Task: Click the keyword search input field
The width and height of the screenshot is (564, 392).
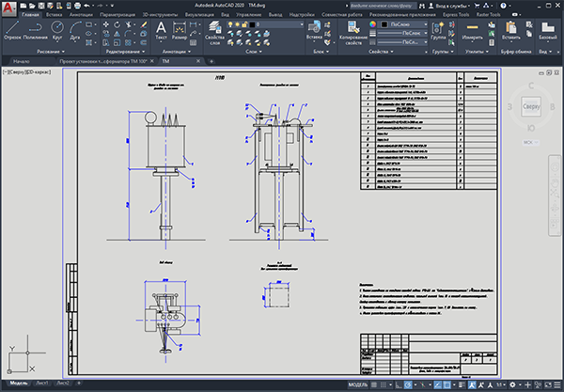Action: tap(384, 6)
